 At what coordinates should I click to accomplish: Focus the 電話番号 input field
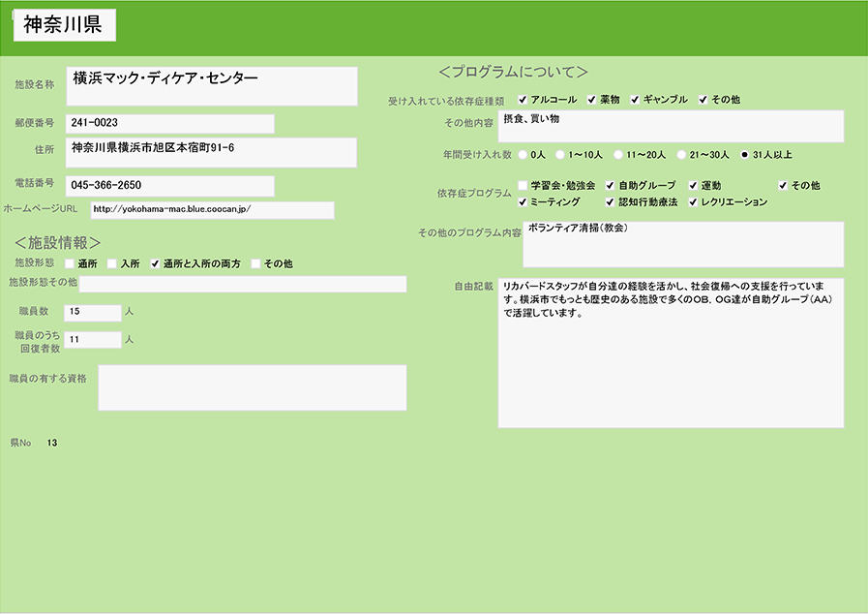click(169, 185)
